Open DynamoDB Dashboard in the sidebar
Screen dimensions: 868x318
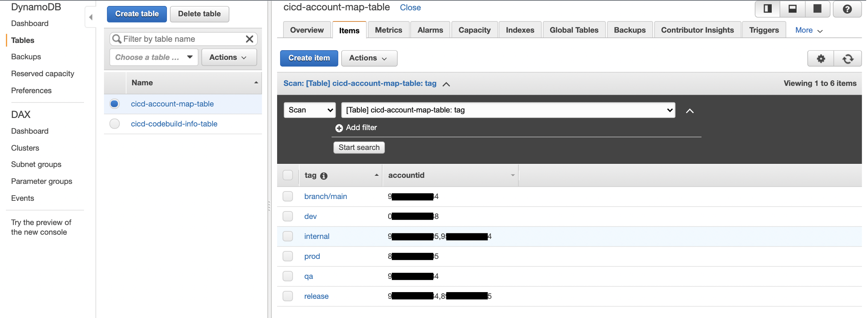pyautogui.click(x=30, y=23)
